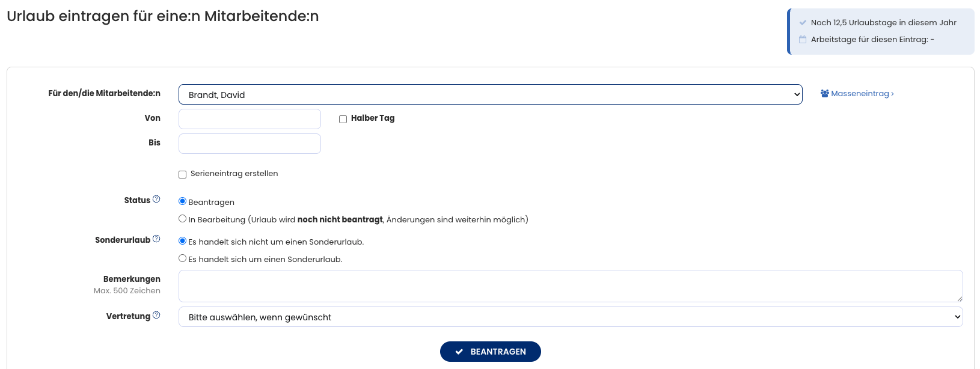The height and width of the screenshot is (369, 980).
Task: Click the checkmark icon inside Beantragen button
Action: 459,352
